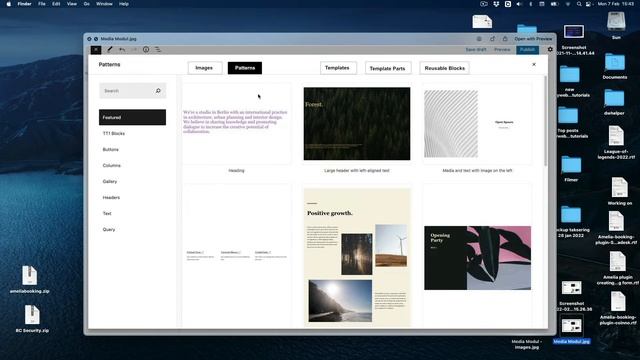The width and height of the screenshot is (640, 360).
Task: Choose the Forest large header pattern
Action: [x=357, y=124]
